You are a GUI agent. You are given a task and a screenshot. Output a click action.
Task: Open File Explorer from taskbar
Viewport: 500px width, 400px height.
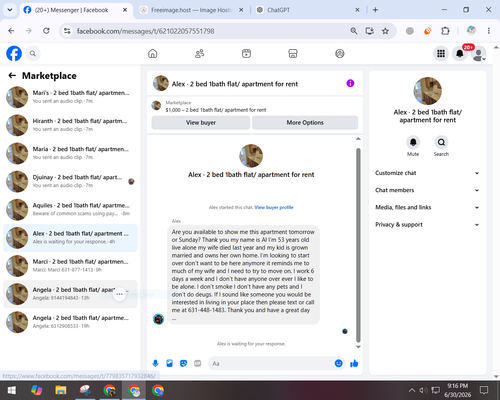tap(61, 390)
